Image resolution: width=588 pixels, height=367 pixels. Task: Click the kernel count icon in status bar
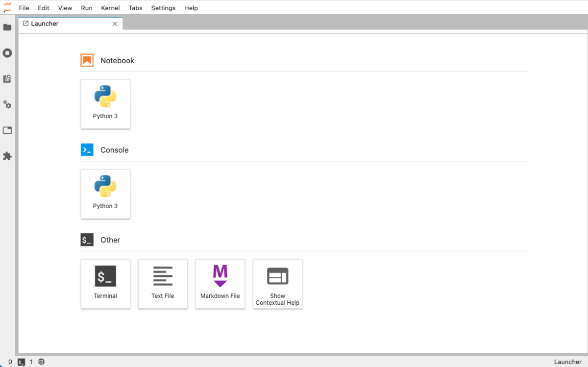click(x=42, y=362)
